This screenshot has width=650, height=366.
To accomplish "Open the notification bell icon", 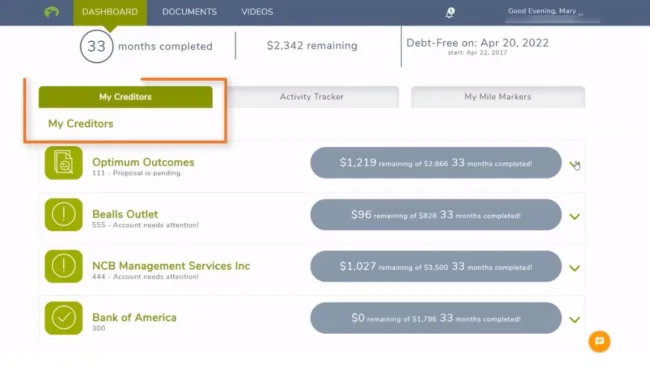I will point(450,13).
